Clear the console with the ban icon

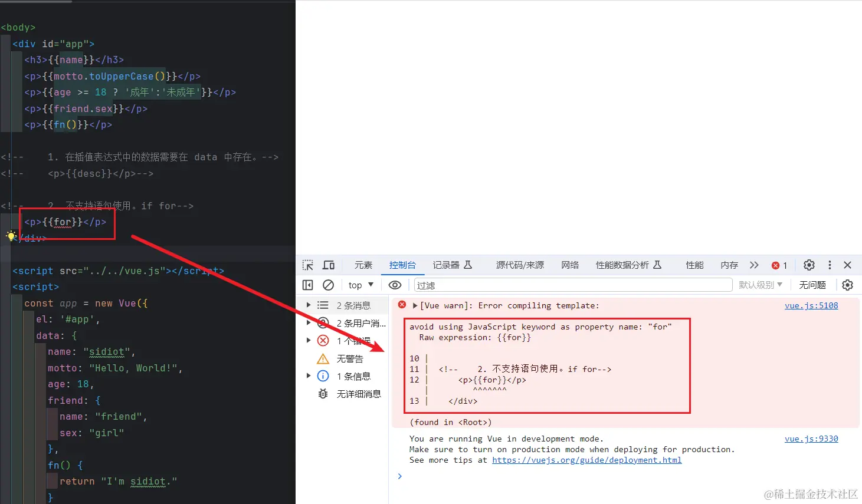click(329, 285)
